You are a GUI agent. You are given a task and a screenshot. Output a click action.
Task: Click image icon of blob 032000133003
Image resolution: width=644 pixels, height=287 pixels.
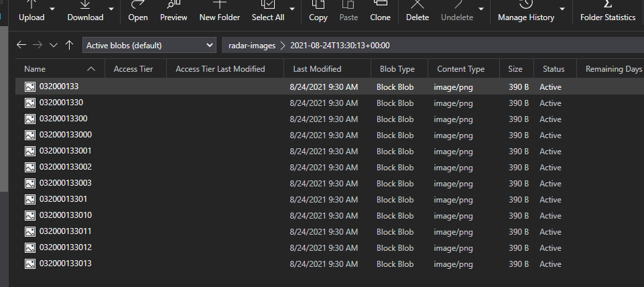30,183
